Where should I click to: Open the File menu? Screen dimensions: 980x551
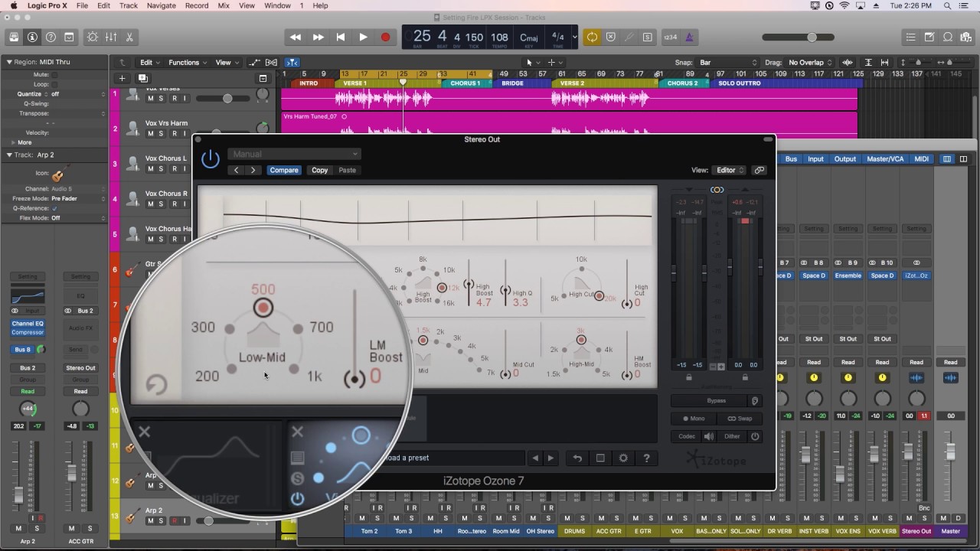tap(81, 5)
